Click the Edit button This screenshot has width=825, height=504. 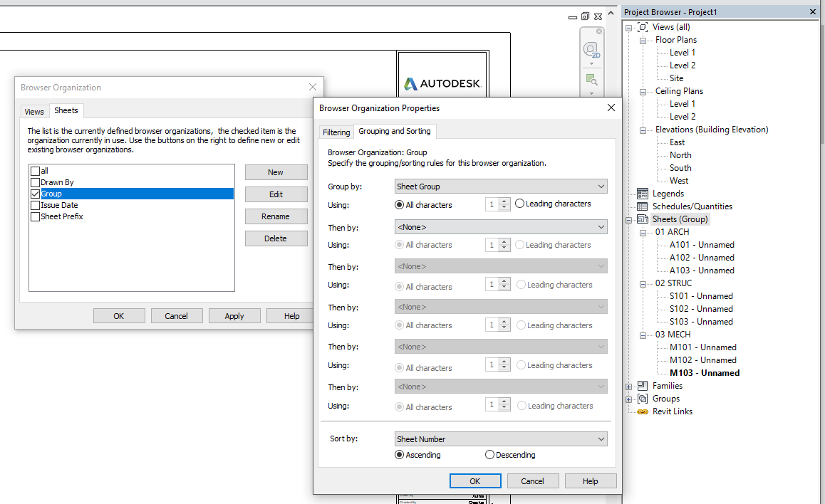click(x=276, y=194)
